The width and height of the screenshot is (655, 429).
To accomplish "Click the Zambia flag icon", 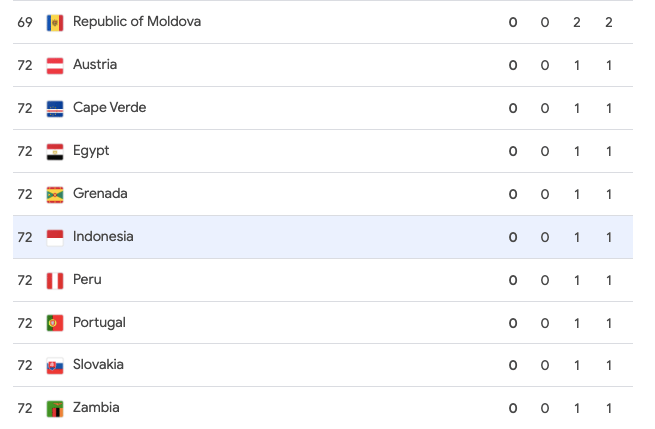I will click(x=55, y=408).
